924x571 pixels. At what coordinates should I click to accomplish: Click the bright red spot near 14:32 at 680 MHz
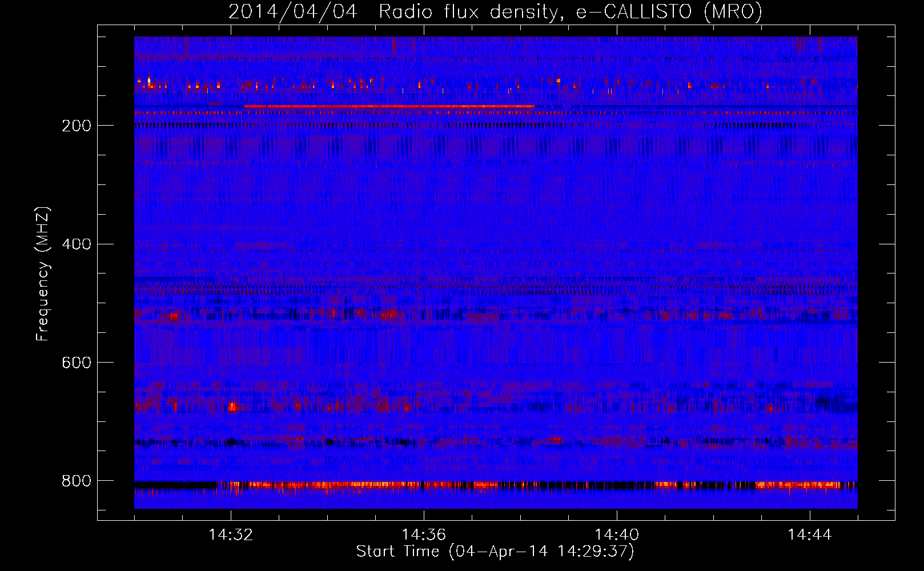pyautogui.click(x=232, y=407)
